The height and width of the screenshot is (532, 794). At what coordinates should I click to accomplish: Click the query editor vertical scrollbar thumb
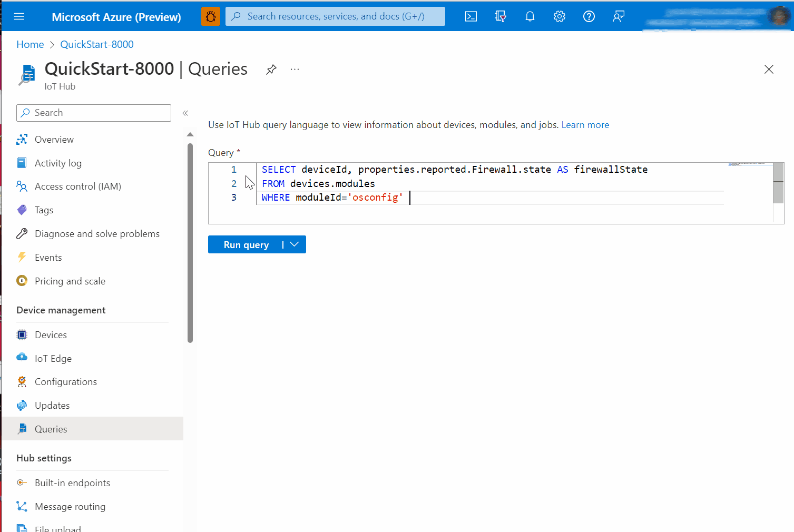pyautogui.click(x=778, y=183)
